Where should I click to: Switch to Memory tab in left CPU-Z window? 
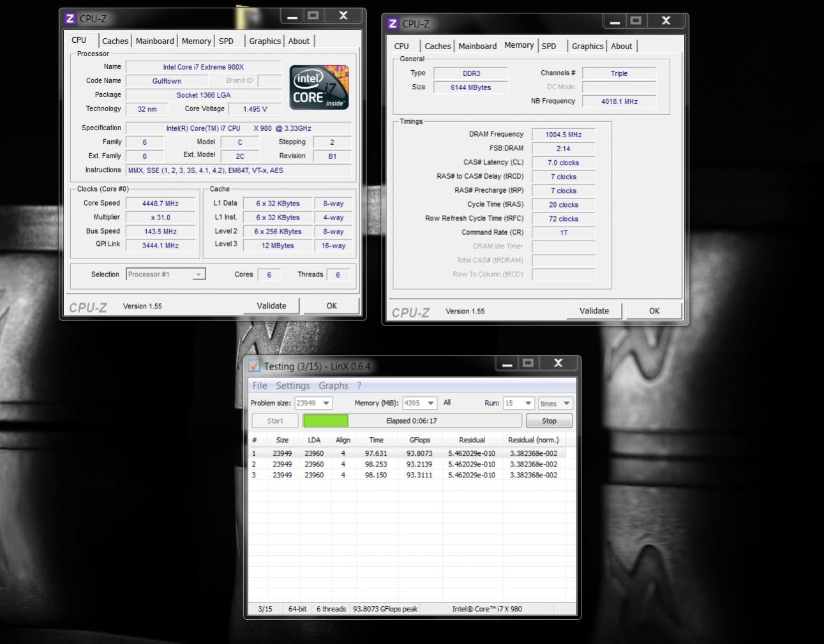pyautogui.click(x=196, y=41)
